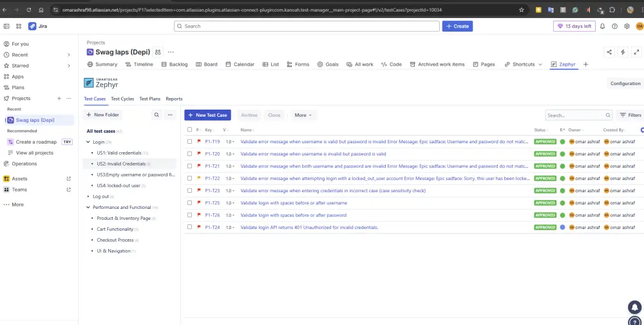Image resolution: width=644 pixels, height=325 pixels.
Task: Click the New Test Case button
Action: click(207, 115)
